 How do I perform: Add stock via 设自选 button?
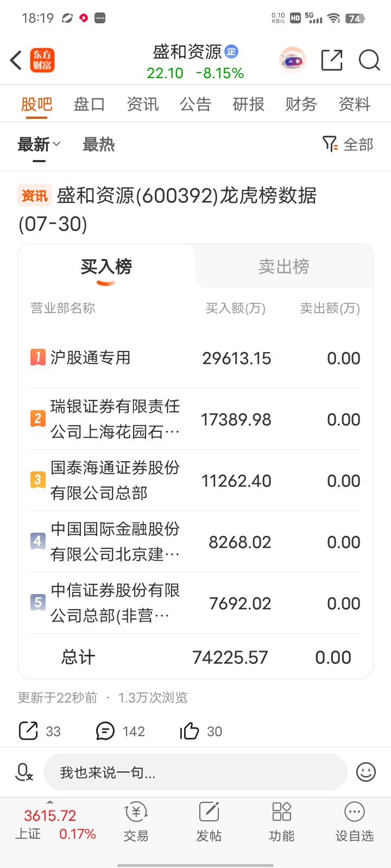[355, 822]
